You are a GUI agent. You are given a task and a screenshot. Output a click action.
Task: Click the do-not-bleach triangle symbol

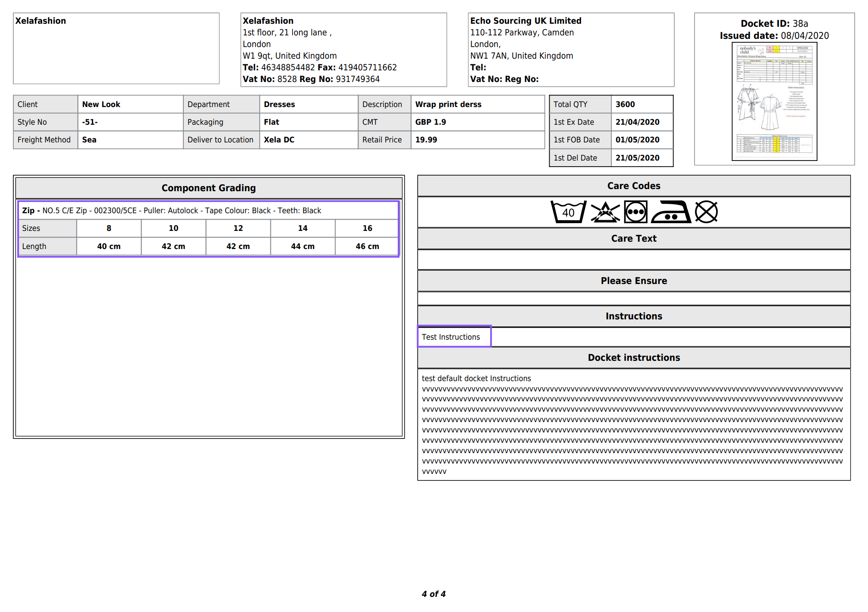pyautogui.click(x=605, y=212)
